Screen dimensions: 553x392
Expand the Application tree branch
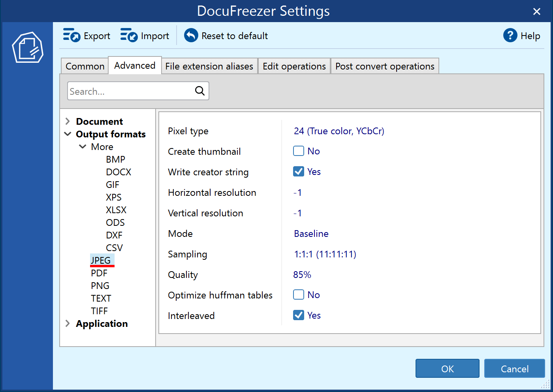[67, 323]
